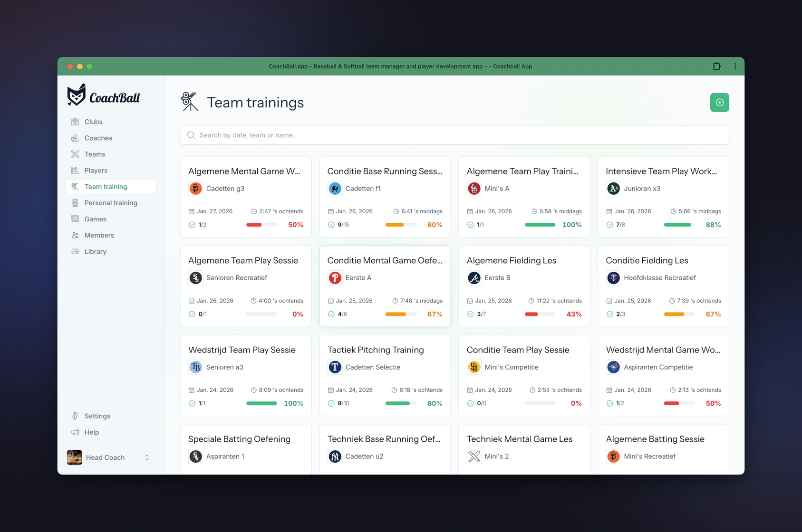The height and width of the screenshot is (532, 802).
Task: Click the green add training button
Action: tap(719, 103)
